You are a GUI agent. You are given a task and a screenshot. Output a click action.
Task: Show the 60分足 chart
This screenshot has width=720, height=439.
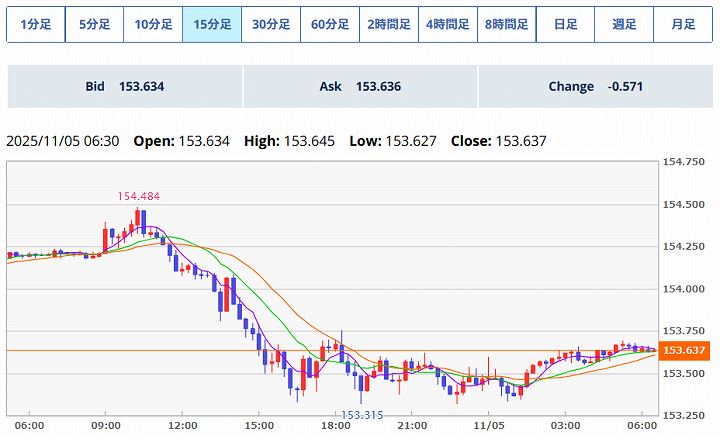[x=330, y=25]
